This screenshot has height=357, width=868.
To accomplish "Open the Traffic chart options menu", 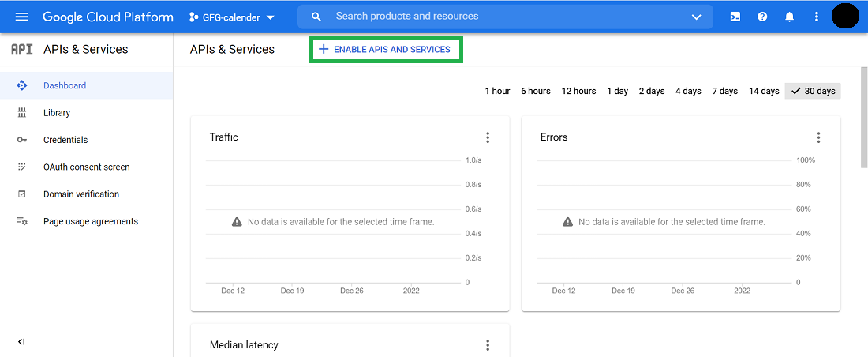I will tap(488, 137).
